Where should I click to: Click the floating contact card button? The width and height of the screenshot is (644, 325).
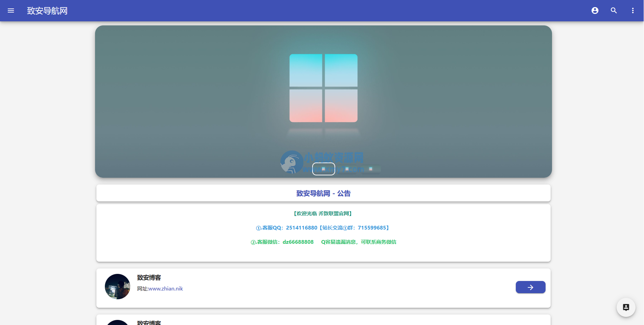[626, 307]
